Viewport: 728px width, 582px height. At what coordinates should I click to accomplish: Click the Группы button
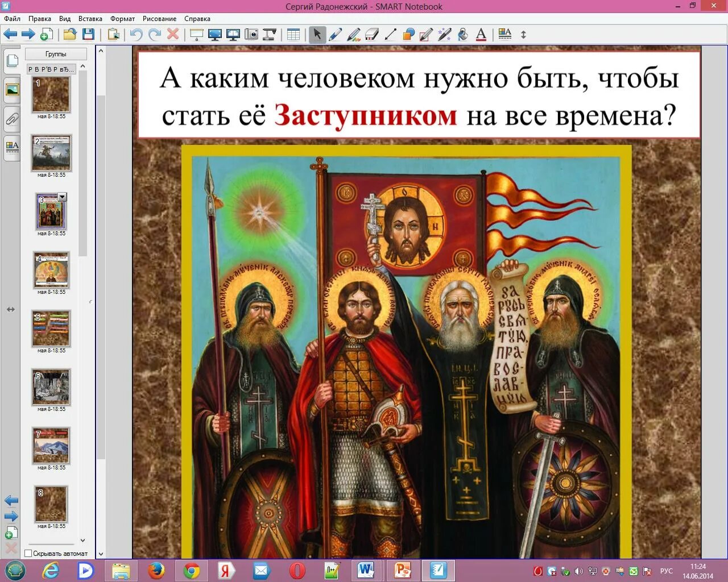pos(56,54)
